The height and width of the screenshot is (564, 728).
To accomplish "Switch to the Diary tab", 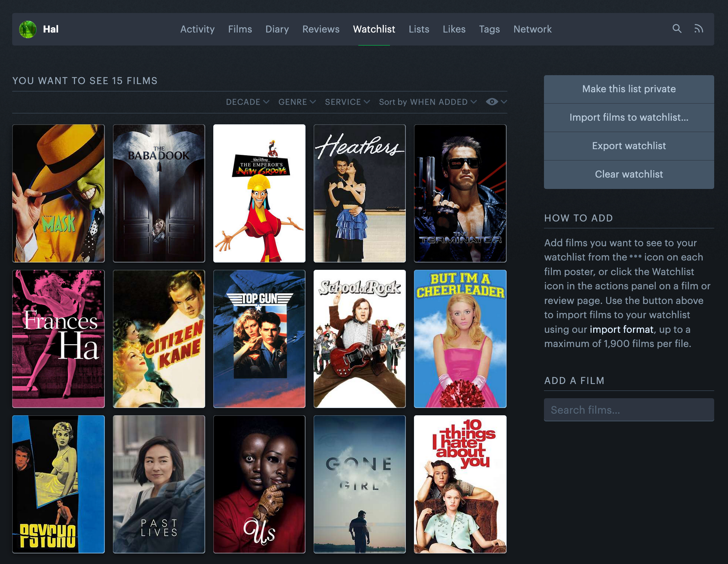I will (x=277, y=29).
